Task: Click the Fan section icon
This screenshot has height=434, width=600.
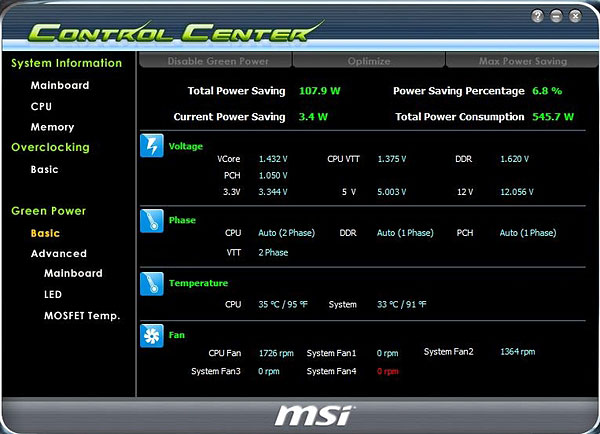Action: (x=152, y=336)
